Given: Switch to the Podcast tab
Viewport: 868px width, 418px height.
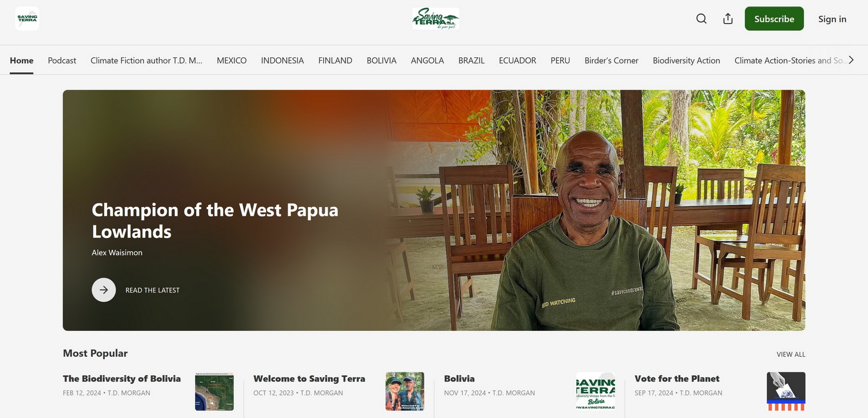Looking at the screenshot, I should coord(62,60).
